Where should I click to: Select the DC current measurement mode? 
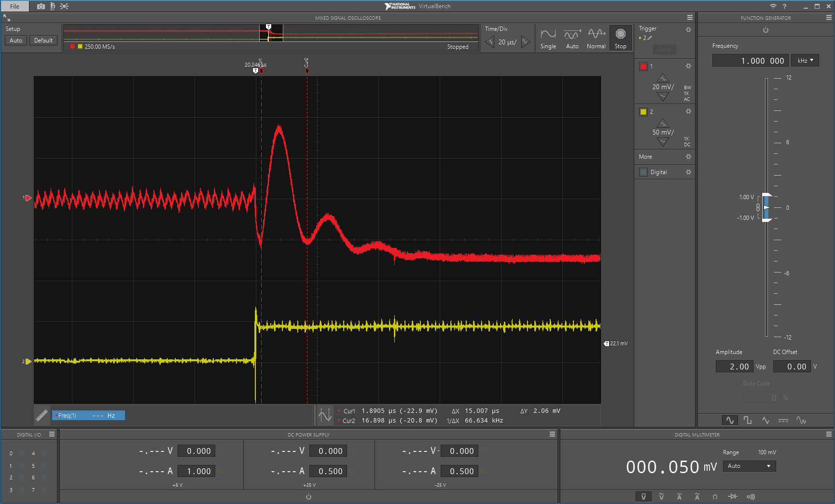679,496
